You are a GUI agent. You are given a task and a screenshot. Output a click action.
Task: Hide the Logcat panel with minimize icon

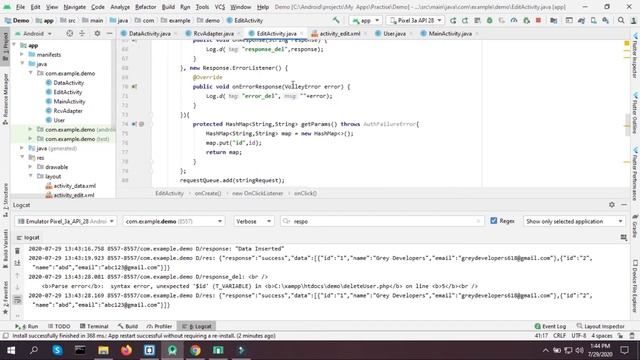pyautogui.click(x=624, y=204)
